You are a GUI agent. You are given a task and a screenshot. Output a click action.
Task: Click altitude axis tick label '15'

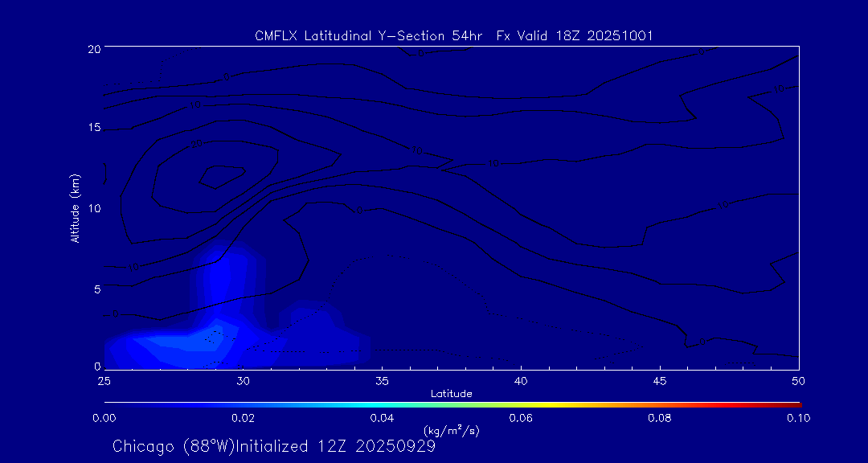coord(94,128)
